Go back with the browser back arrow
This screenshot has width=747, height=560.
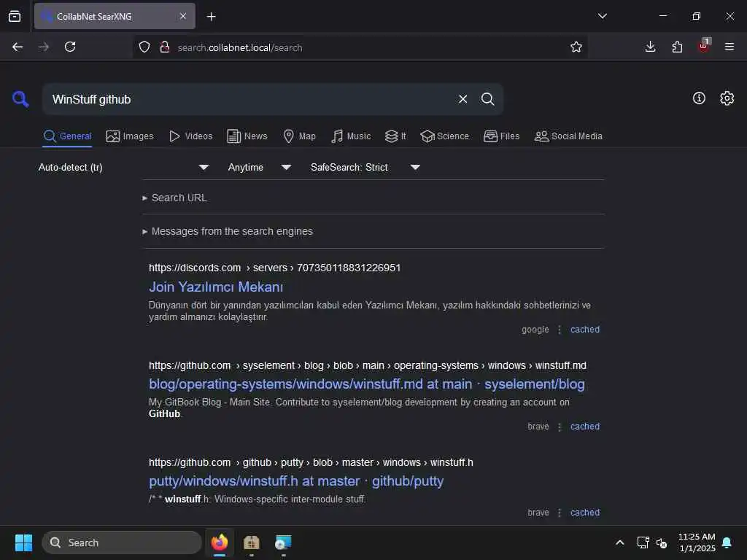[18, 47]
